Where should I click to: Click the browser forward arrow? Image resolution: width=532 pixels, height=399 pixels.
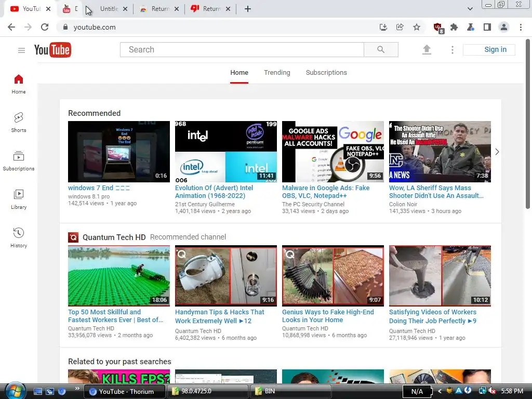(28, 27)
